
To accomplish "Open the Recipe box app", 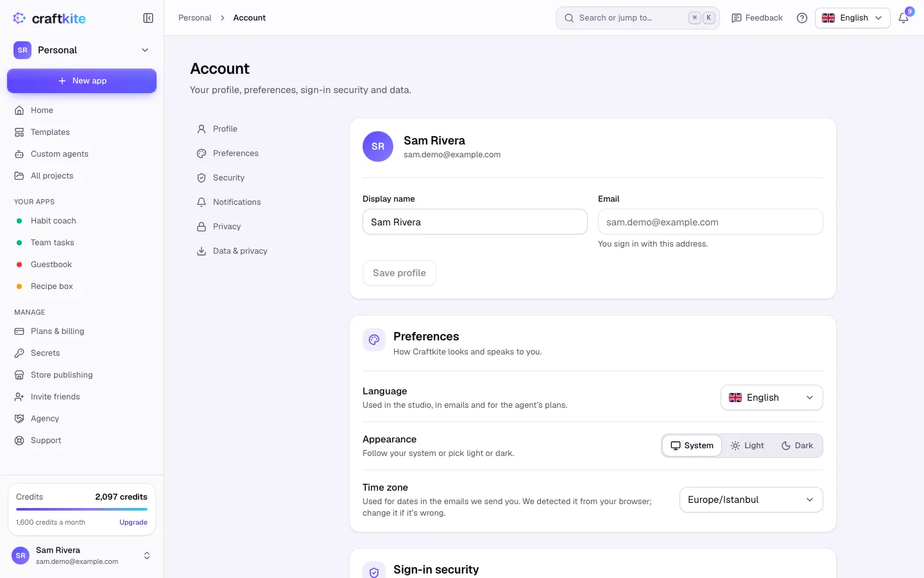I will tap(81, 286).
